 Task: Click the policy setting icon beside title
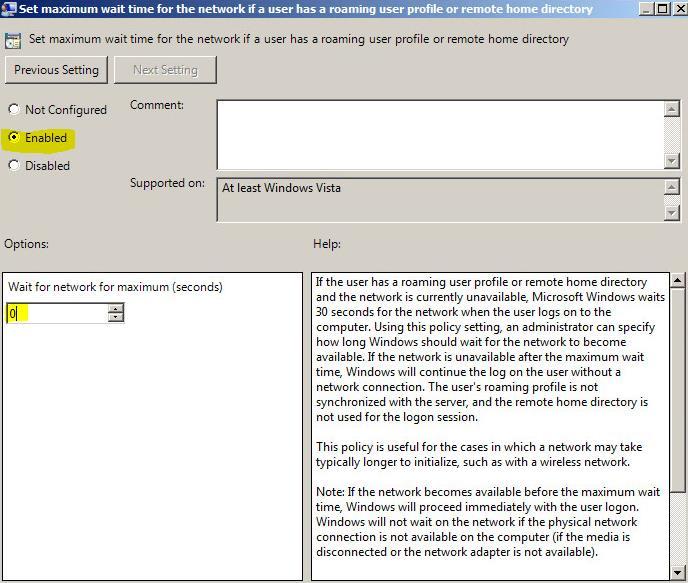tap(13, 41)
